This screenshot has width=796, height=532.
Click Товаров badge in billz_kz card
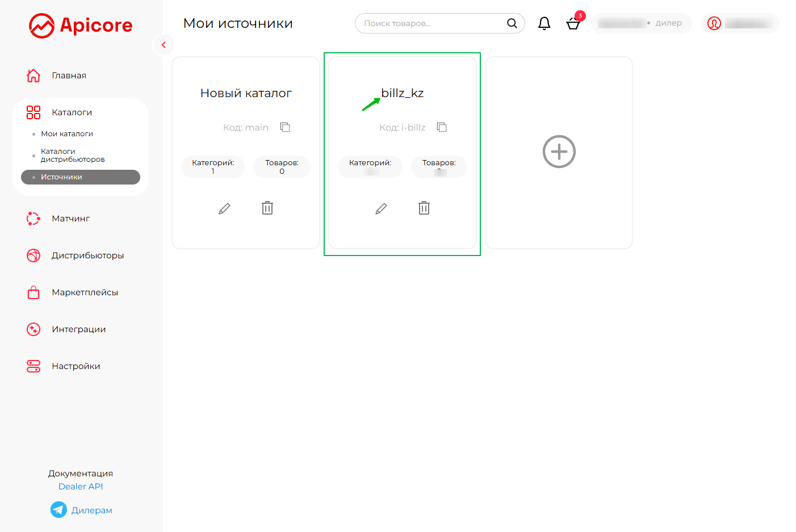tap(439, 167)
